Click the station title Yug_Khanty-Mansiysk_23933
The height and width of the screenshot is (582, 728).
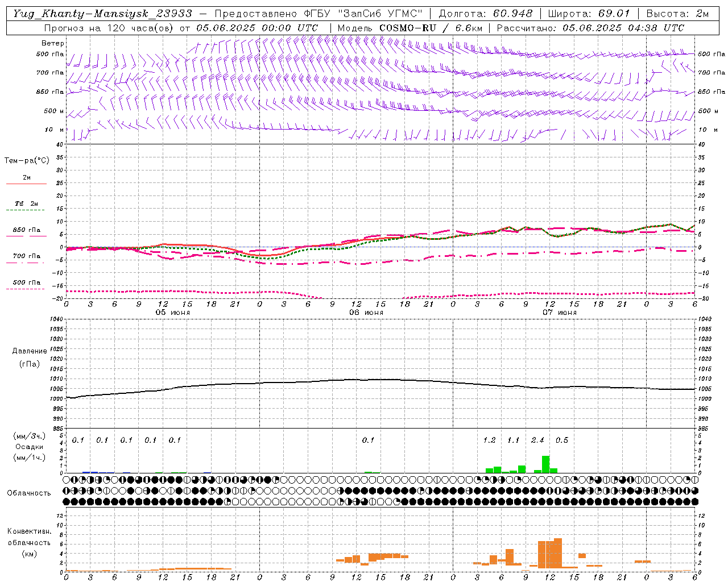coord(102,14)
